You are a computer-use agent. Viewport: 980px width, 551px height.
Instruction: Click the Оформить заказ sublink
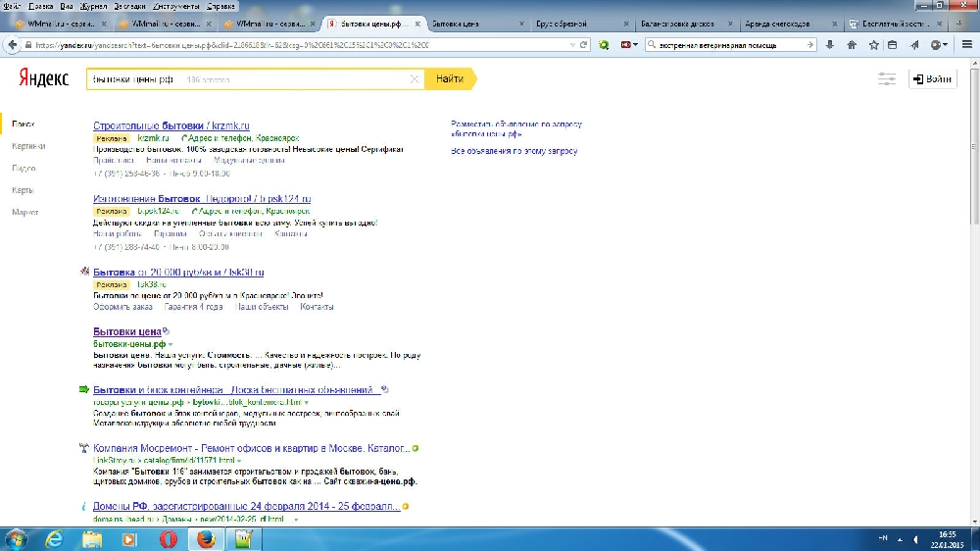pyautogui.click(x=122, y=307)
